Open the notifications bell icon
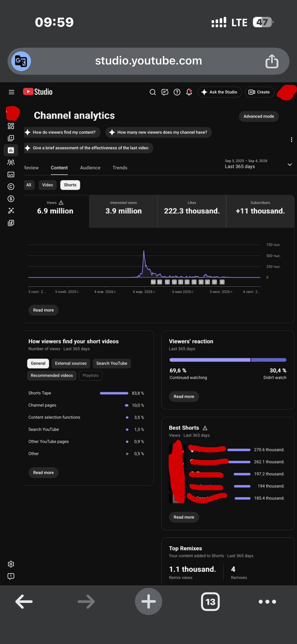Image resolution: width=297 pixels, height=644 pixels. (189, 92)
